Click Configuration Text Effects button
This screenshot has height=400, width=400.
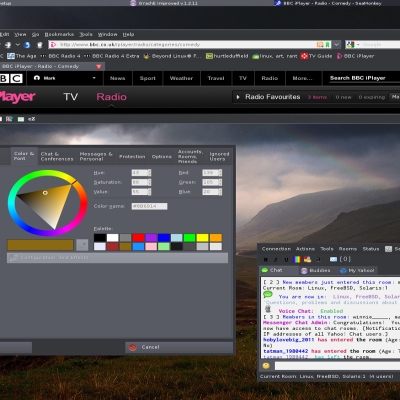117,258
